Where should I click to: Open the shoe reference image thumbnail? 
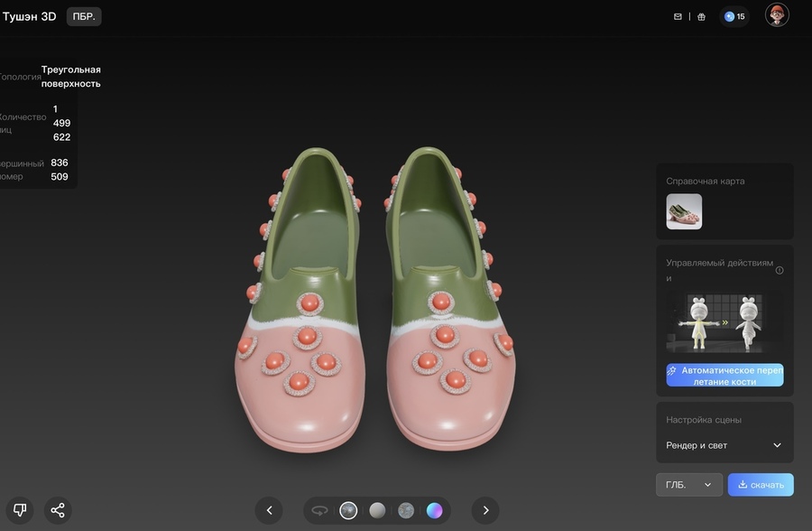pyautogui.click(x=684, y=211)
